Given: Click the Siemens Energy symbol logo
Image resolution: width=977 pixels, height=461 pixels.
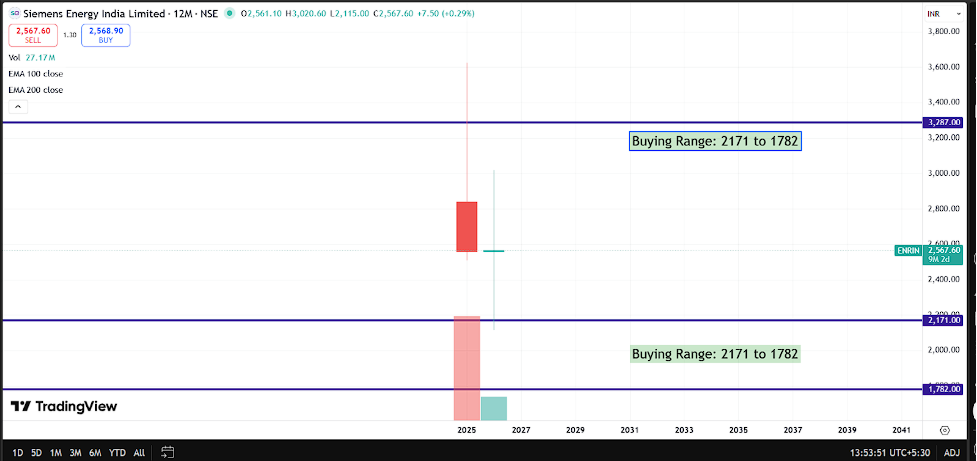Looking at the screenshot, I should pos(14,13).
